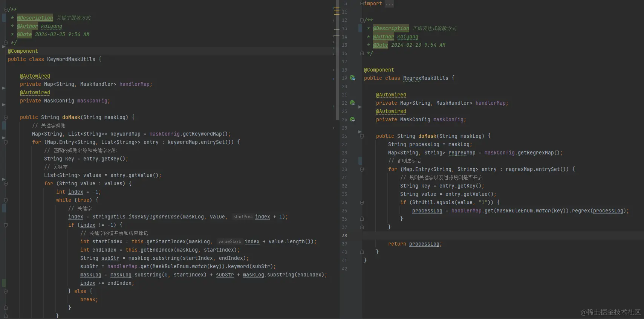Click the indexOfIgnoreCase method call
The width and height of the screenshot is (644, 319).
coord(154,217)
